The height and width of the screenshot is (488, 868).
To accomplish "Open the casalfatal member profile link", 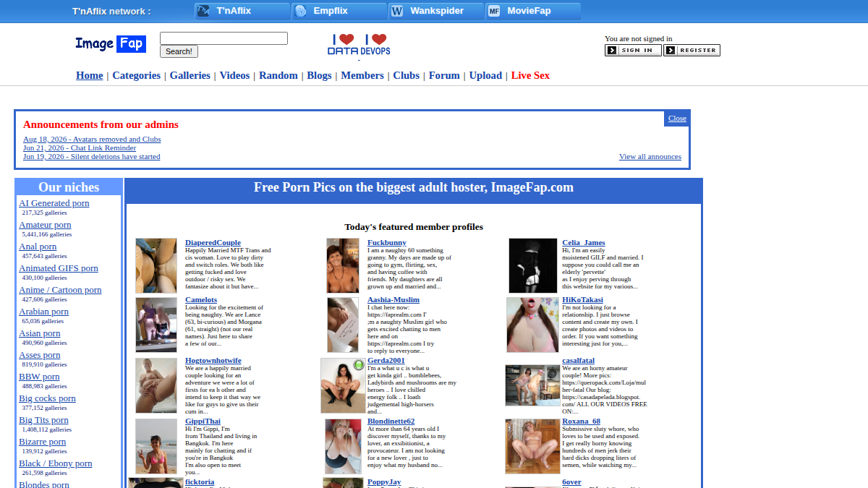I will [x=579, y=360].
